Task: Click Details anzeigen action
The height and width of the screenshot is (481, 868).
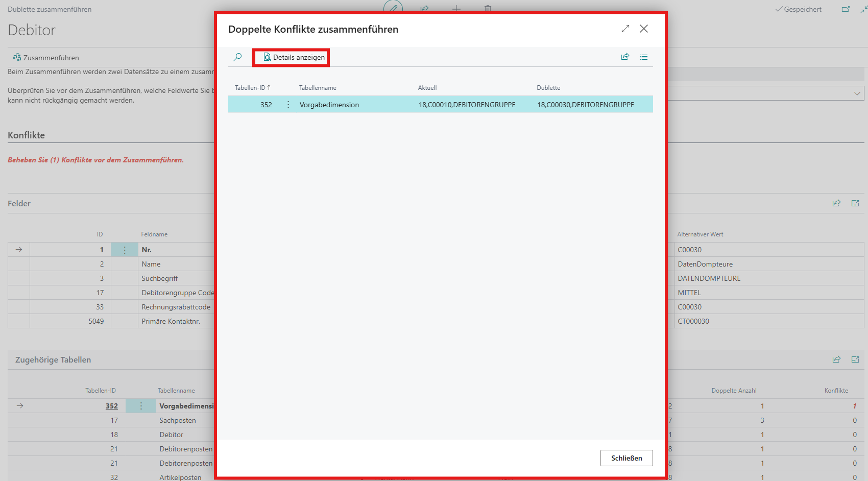Action: 294,57
